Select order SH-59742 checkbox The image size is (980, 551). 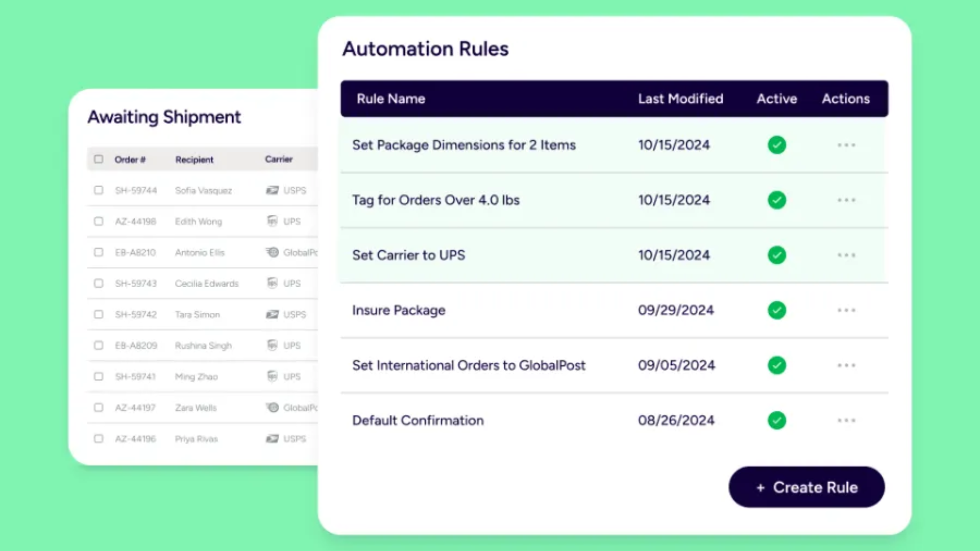pos(99,314)
